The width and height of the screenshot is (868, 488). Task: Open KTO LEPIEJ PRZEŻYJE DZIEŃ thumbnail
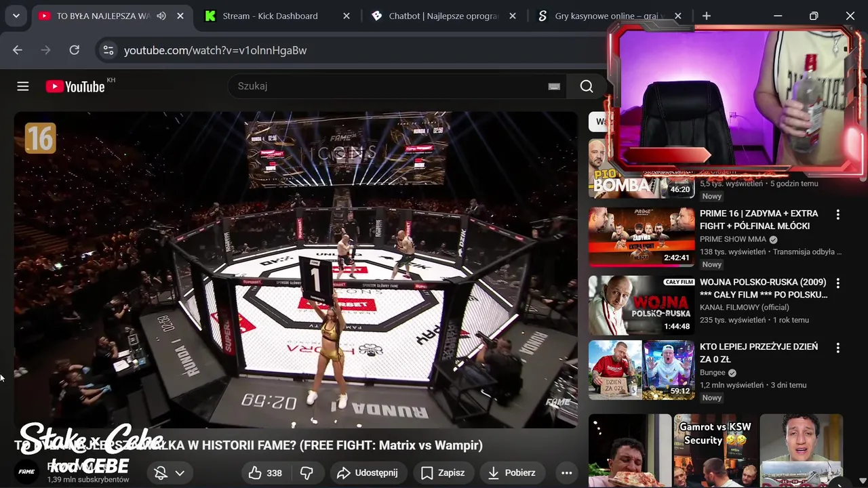(x=642, y=370)
